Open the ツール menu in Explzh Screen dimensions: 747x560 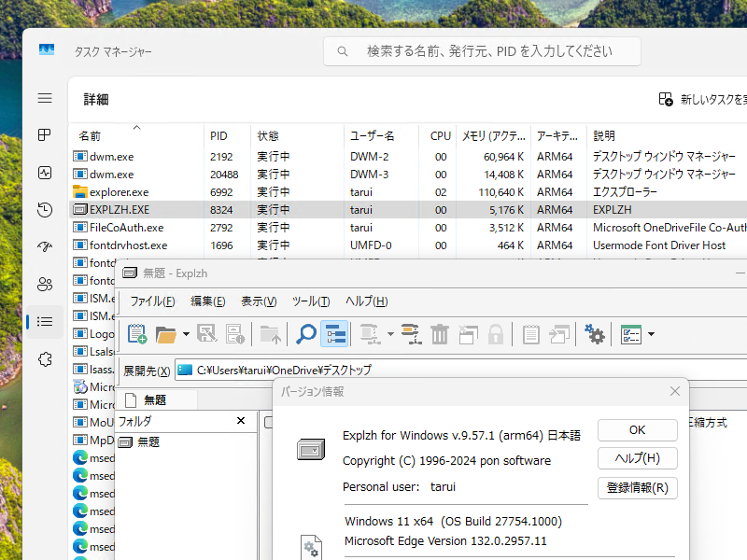(x=311, y=301)
